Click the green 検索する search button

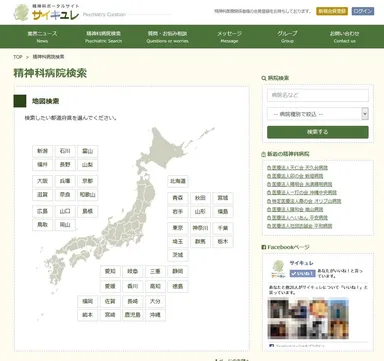pos(318,132)
